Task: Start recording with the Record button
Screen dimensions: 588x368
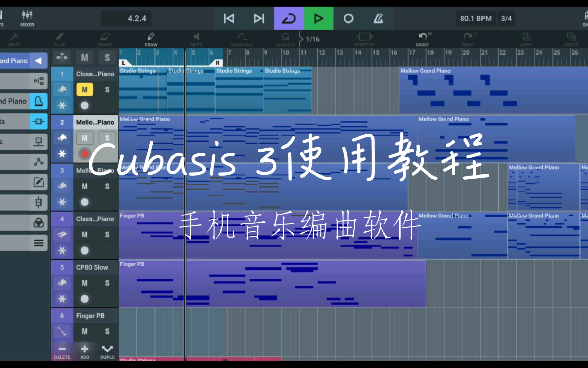Action: [348, 18]
